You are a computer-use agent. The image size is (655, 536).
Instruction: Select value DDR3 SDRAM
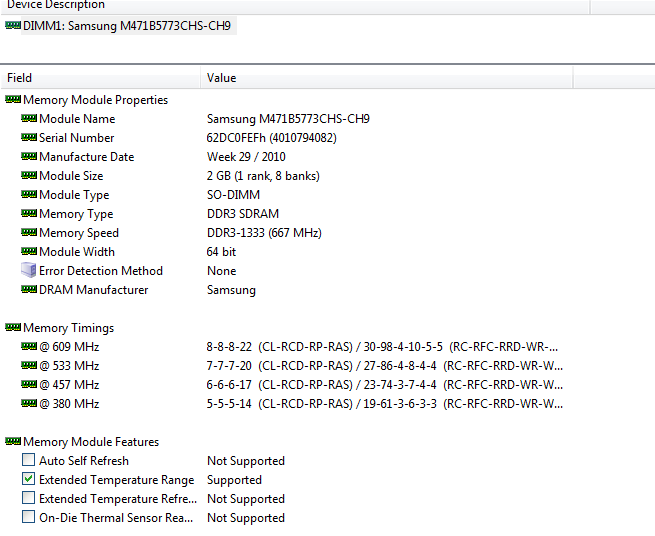pyautogui.click(x=243, y=214)
